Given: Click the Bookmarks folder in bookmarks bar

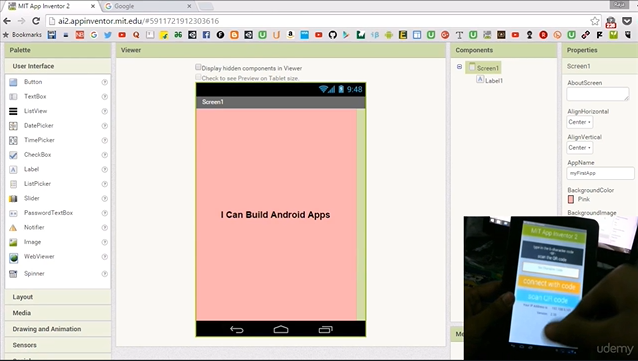Looking at the screenshot, I should click(22, 35).
